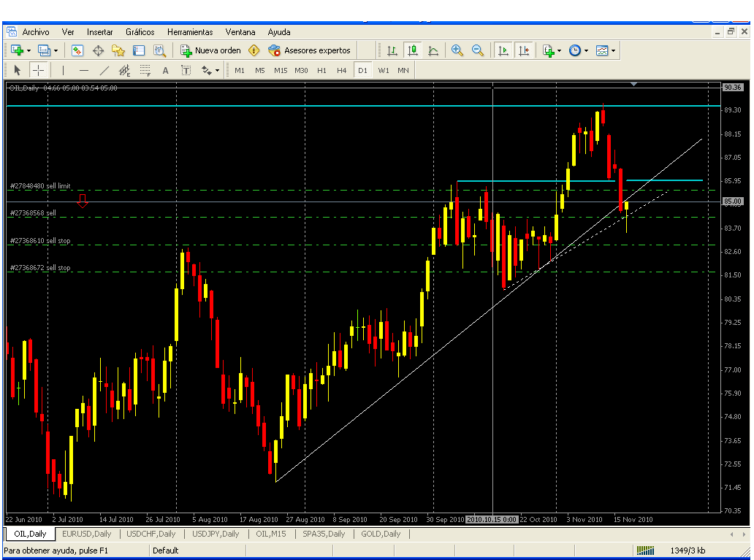The image size is (754, 560).
Task: Toggle the Terminal panel icon
Action: click(x=139, y=50)
